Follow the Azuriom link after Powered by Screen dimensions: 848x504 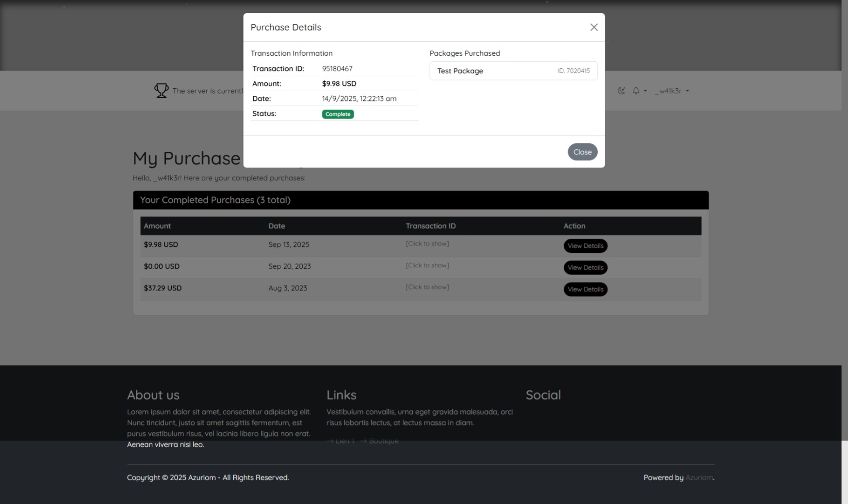click(699, 478)
